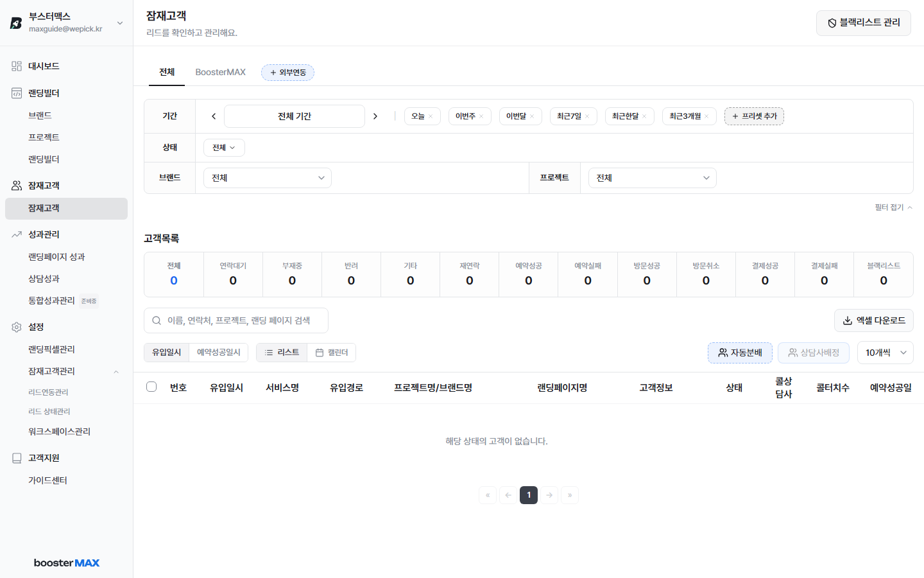Collapse filters with 필터 접기
The height and width of the screenshot is (578, 924).
coord(893,207)
